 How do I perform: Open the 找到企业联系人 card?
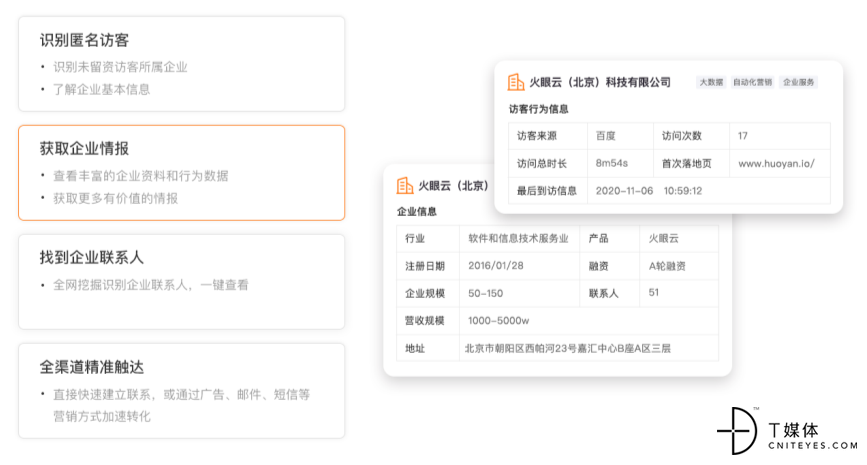pos(181,281)
